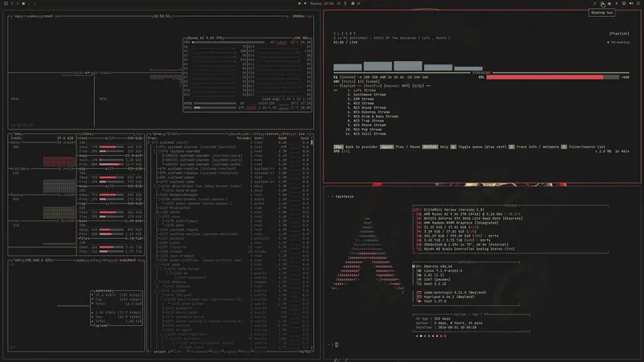
Task: Play "10. NCS Pop Stream" in the playlist
Action: [364, 130]
